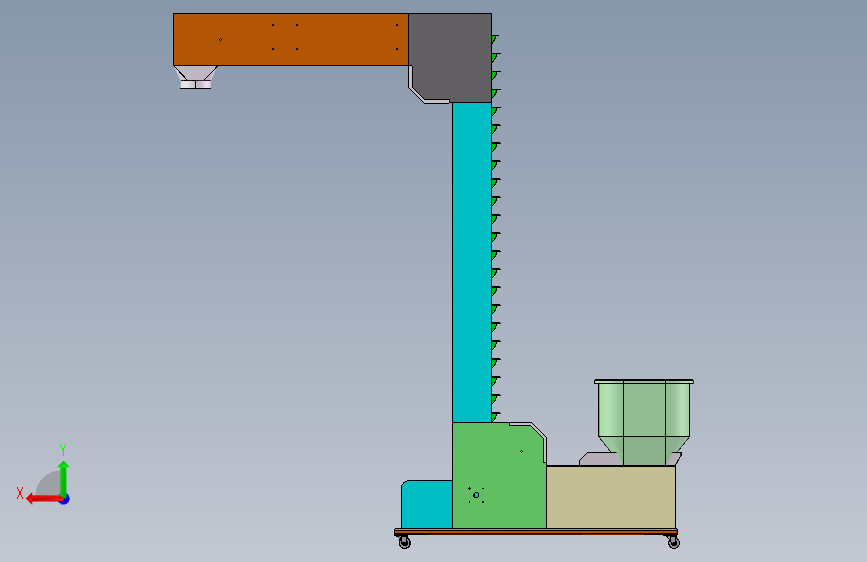Select the right caster wheel
Image resolution: width=867 pixels, height=562 pixels.
click(673, 542)
